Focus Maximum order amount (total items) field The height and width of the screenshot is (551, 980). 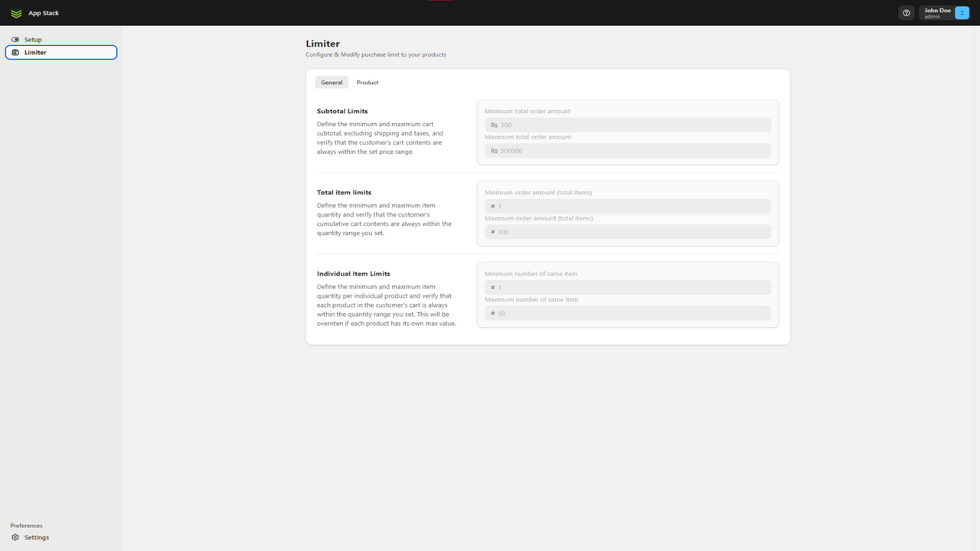628,232
